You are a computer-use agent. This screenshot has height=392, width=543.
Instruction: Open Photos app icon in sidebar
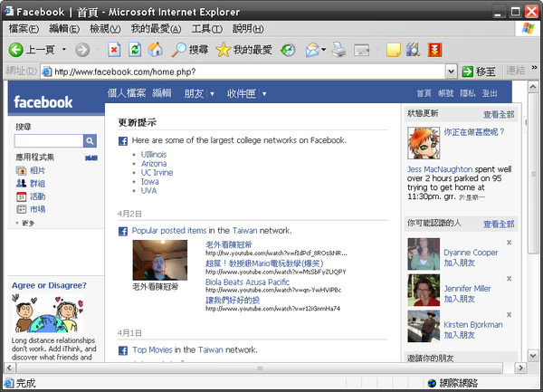click(x=21, y=170)
